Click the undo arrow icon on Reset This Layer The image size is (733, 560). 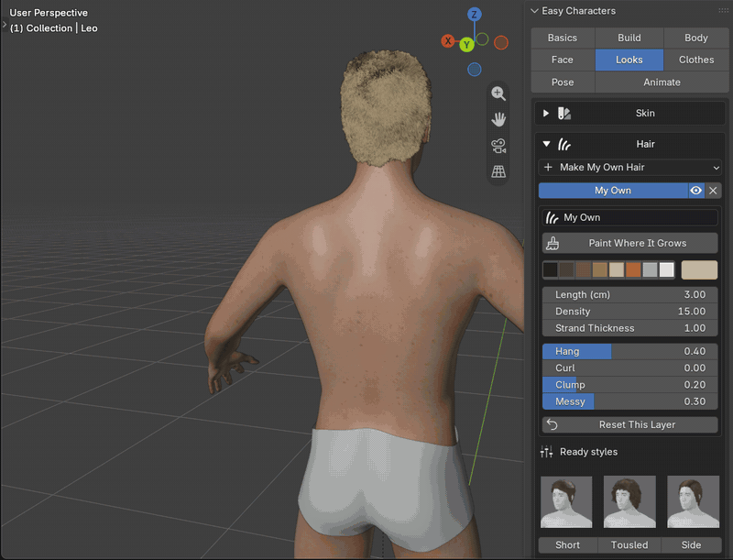(552, 424)
